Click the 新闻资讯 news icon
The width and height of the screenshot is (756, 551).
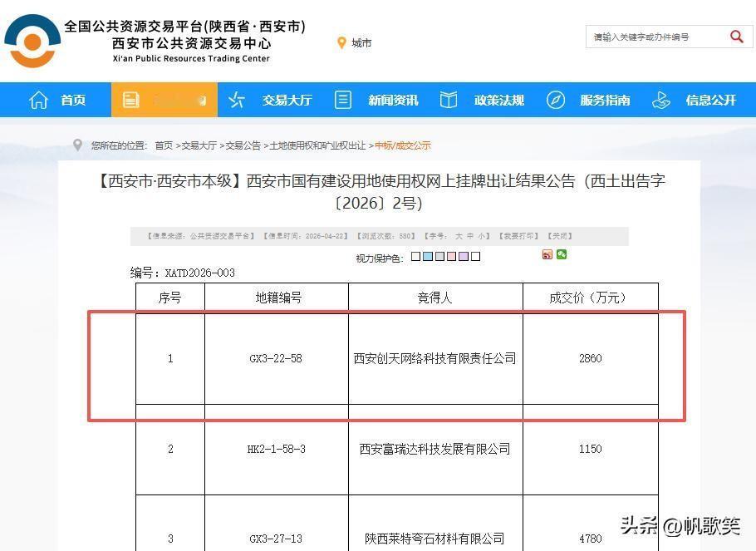click(343, 100)
